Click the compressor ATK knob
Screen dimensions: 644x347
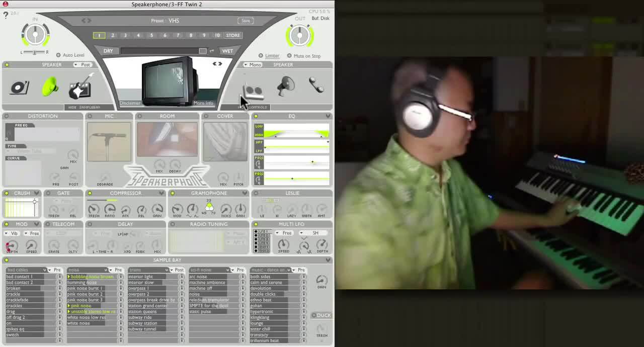(126, 209)
